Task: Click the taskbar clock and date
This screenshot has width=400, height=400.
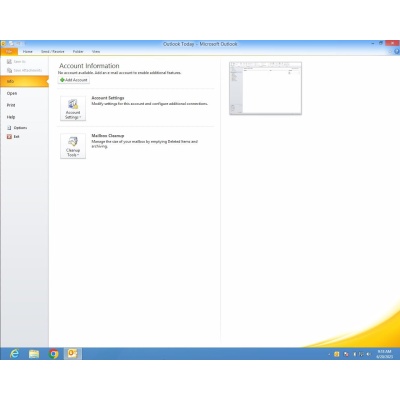Action: pyautogui.click(x=384, y=354)
